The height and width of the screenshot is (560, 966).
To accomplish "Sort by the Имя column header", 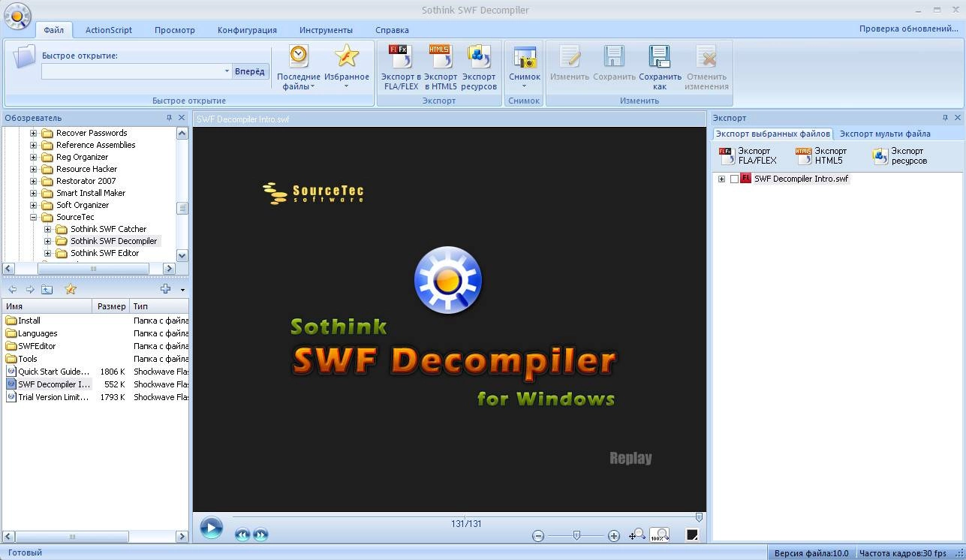I will [47, 306].
